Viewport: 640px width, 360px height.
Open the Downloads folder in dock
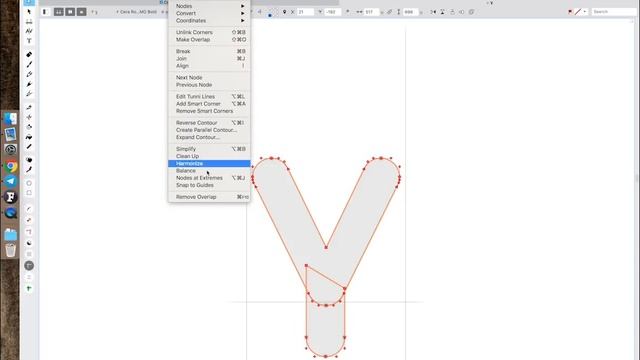tap(11, 234)
